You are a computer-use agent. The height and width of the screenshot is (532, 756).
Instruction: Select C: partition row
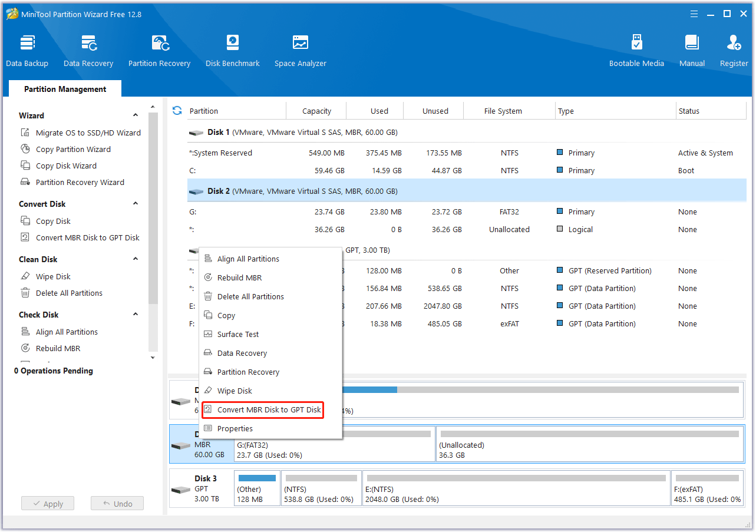467,170
